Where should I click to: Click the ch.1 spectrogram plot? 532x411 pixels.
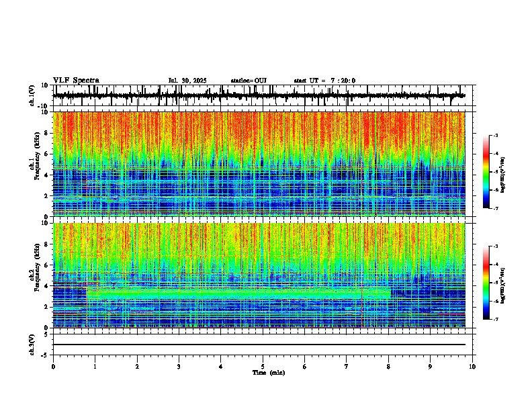(259, 164)
